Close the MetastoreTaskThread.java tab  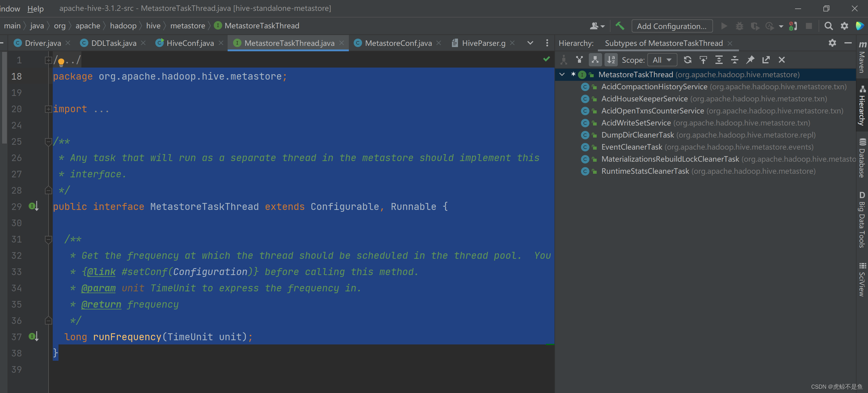point(342,43)
